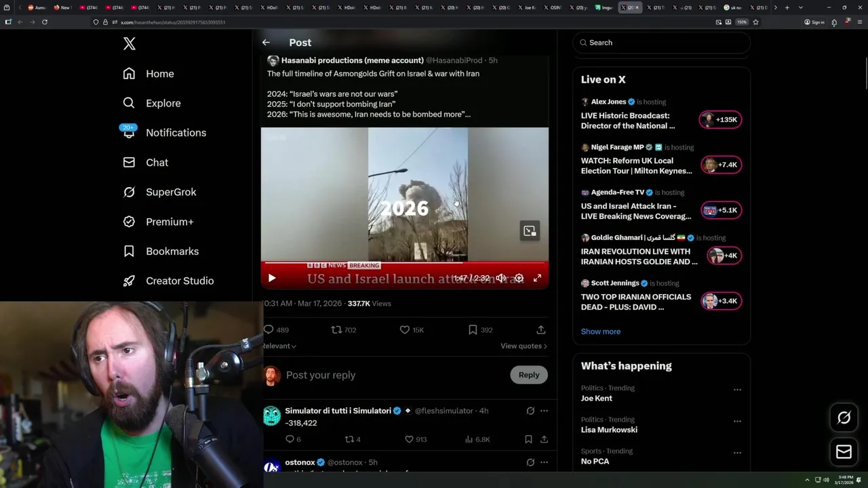This screenshot has width=868, height=488.
Task: Open View quotes link
Action: 524,346
